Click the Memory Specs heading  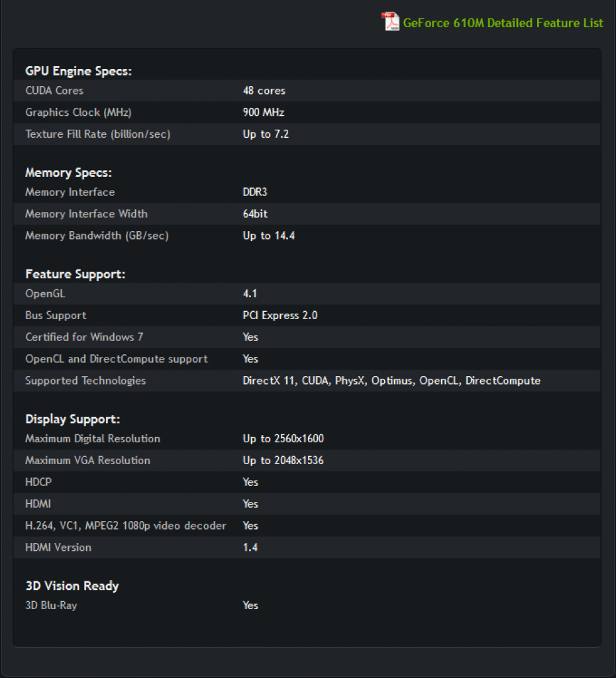(x=68, y=173)
